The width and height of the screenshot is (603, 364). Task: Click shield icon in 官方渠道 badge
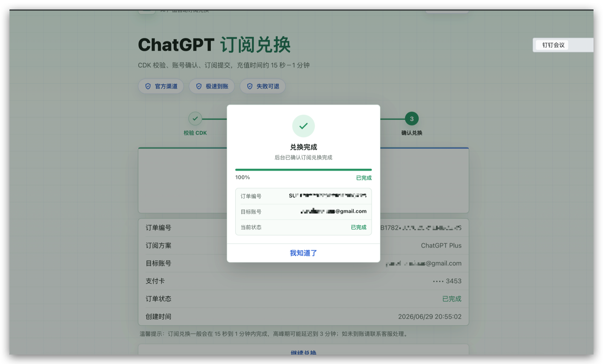(148, 86)
